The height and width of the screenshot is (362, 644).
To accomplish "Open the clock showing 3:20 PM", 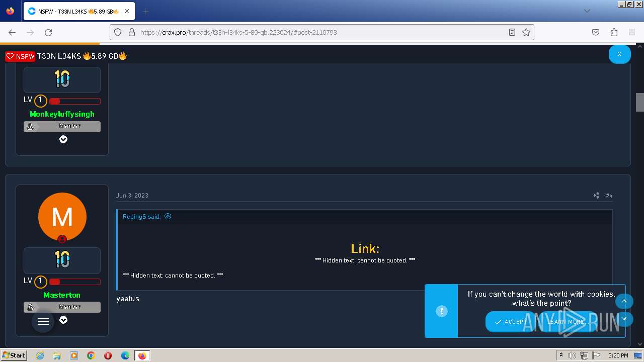I will pos(618,355).
